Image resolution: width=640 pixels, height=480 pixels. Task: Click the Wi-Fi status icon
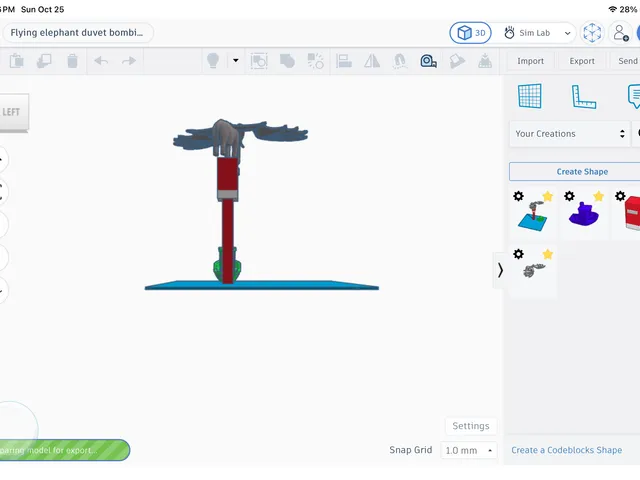(x=612, y=9)
